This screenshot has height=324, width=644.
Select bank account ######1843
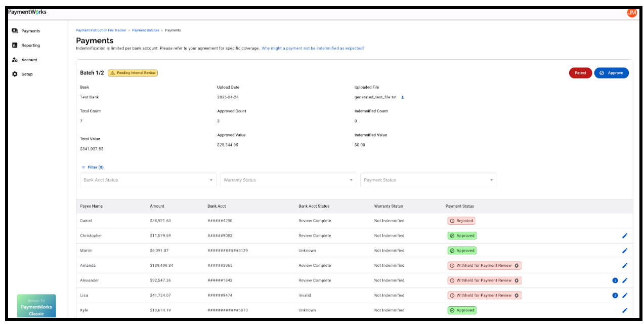pos(220,280)
